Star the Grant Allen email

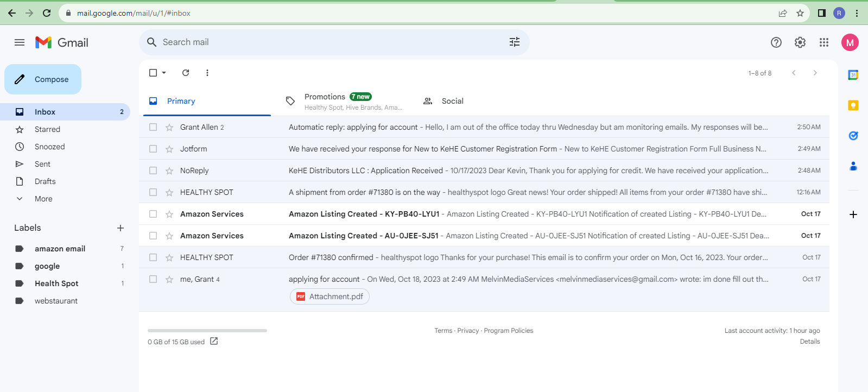[169, 127]
